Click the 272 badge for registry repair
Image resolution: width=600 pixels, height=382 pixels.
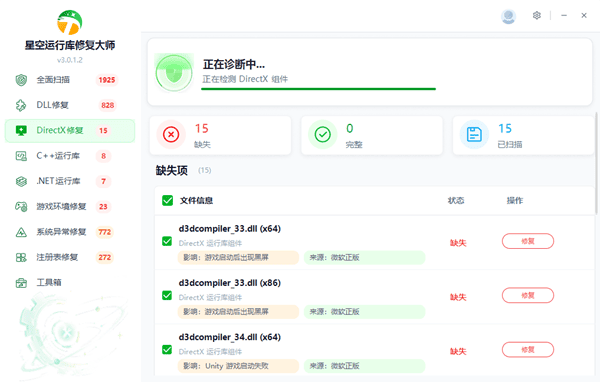click(x=104, y=257)
